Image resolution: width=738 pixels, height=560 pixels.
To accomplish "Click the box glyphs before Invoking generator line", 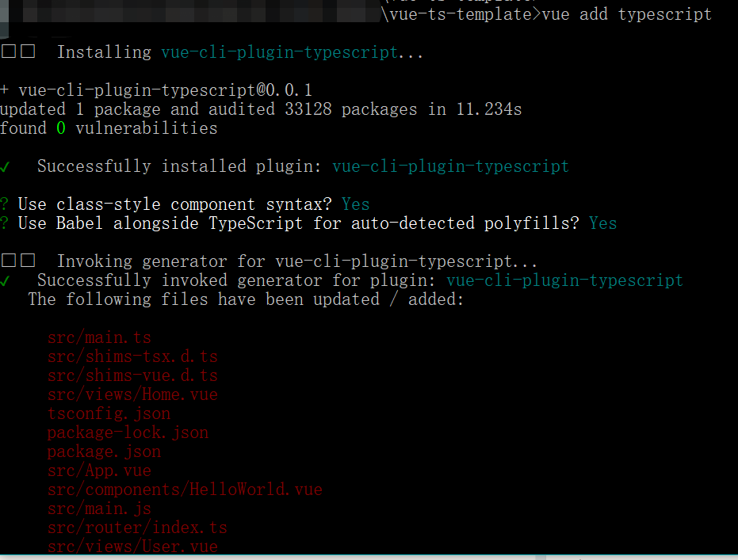I will (18, 261).
